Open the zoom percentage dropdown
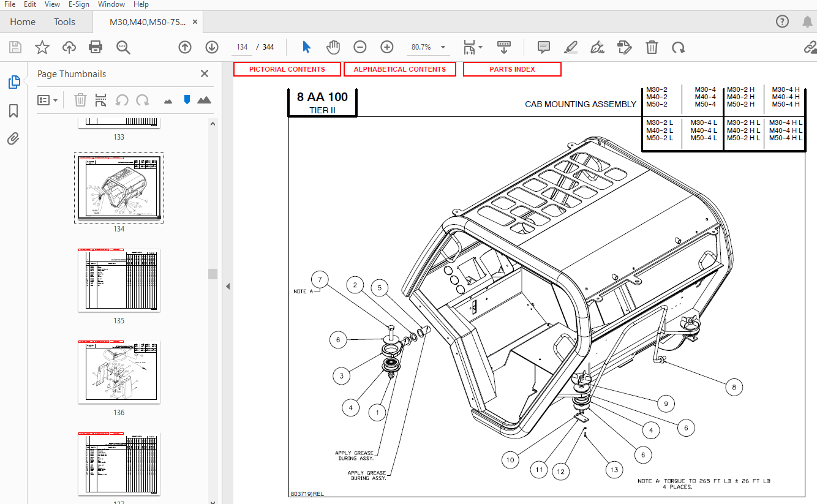817x504 pixels. (x=443, y=47)
